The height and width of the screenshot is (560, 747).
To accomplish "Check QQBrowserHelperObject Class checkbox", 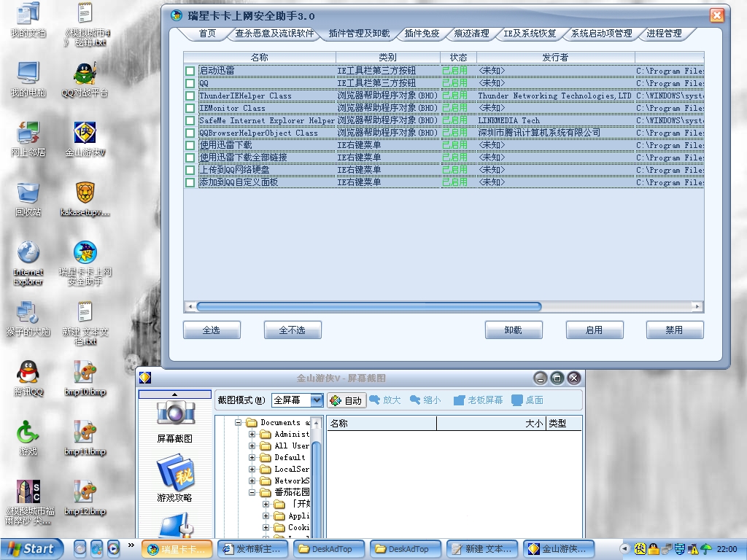I will [190, 133].
